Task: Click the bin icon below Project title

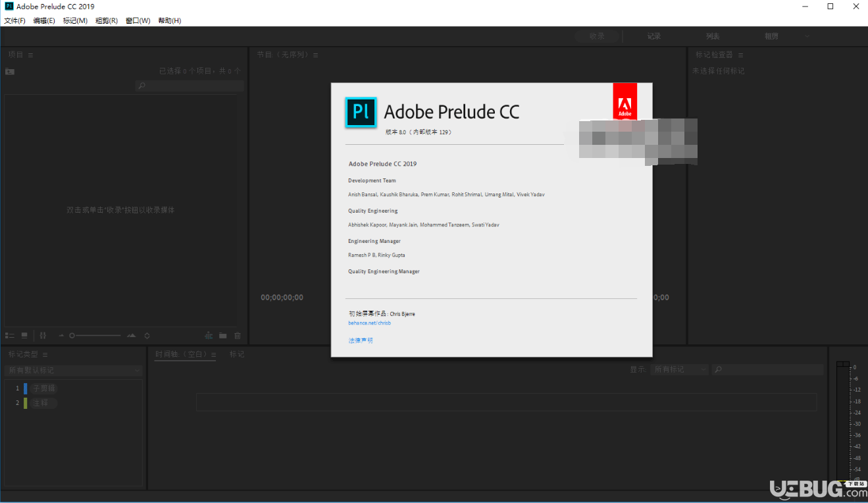Action: point(10,71)
